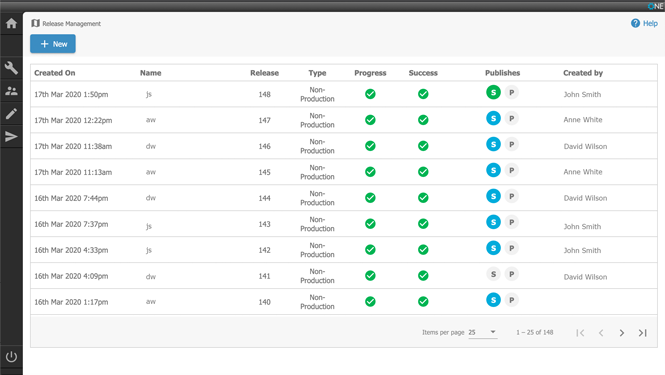Screen dimensions: 665x375
Task: Click the Release Management map icon
Action: point(36,23)
